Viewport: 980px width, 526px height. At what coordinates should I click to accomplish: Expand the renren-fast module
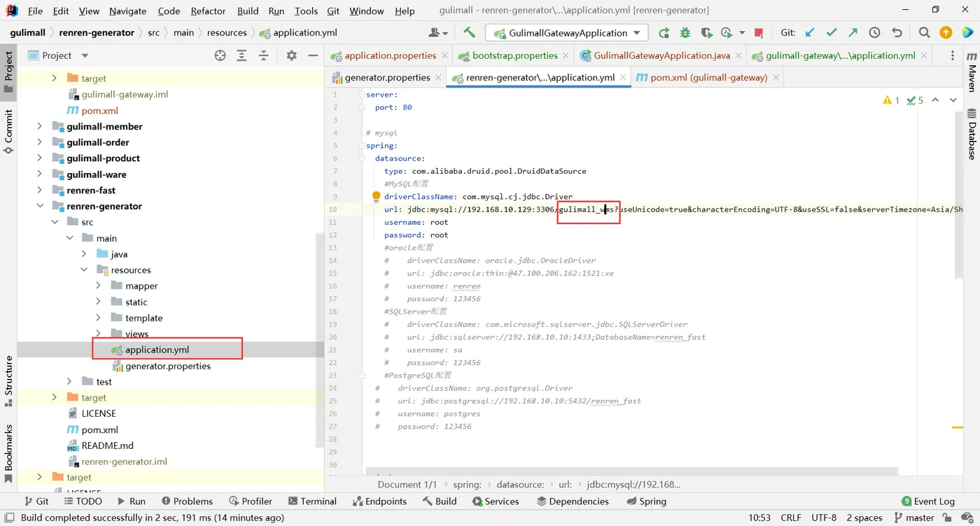click(40, 190)
